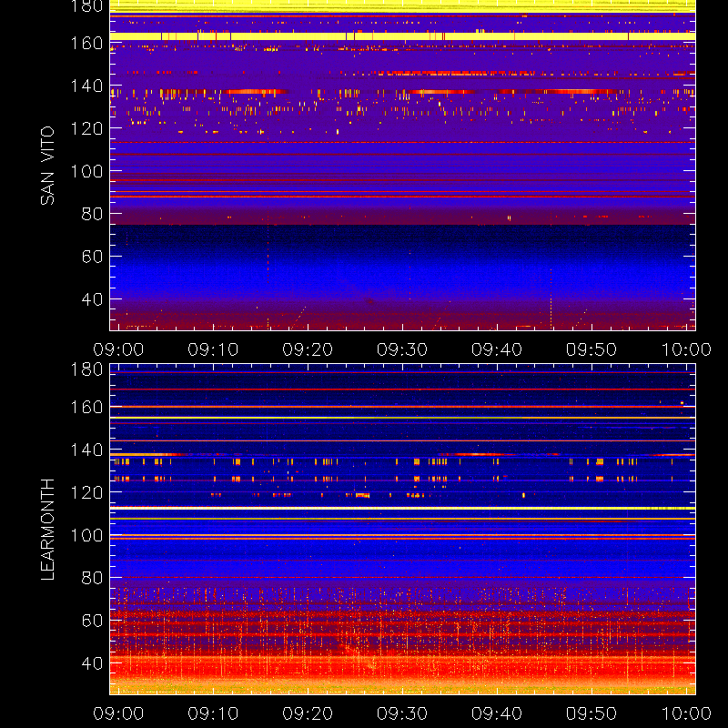728x728 pixels.
Task: Pick the 09:30 time label under Learmonth plot
Action: [402, 713]
